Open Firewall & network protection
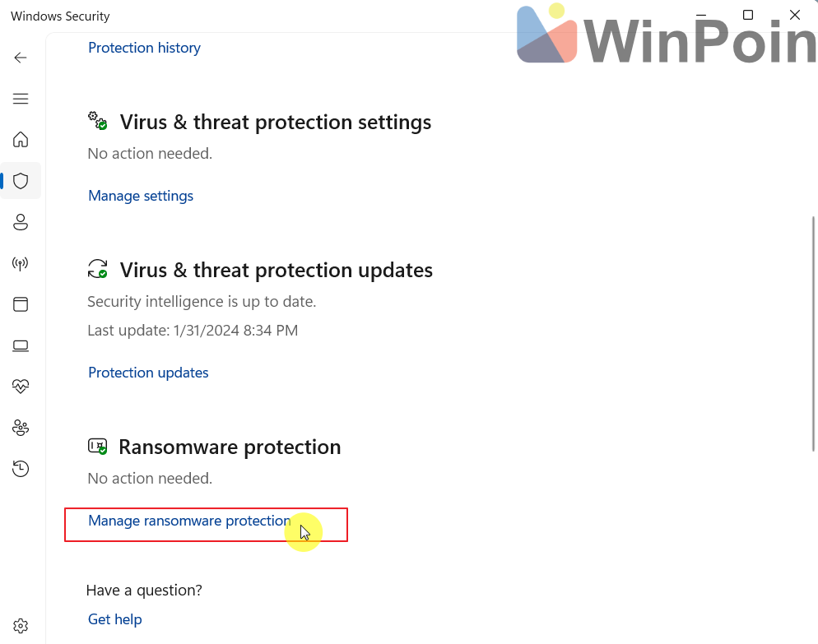 pos(21,263)
